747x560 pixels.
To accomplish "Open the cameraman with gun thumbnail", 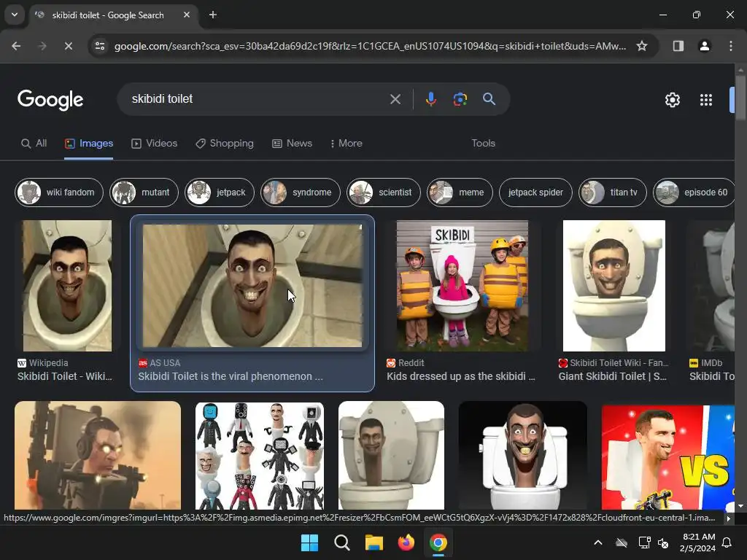I will [98, 455].
